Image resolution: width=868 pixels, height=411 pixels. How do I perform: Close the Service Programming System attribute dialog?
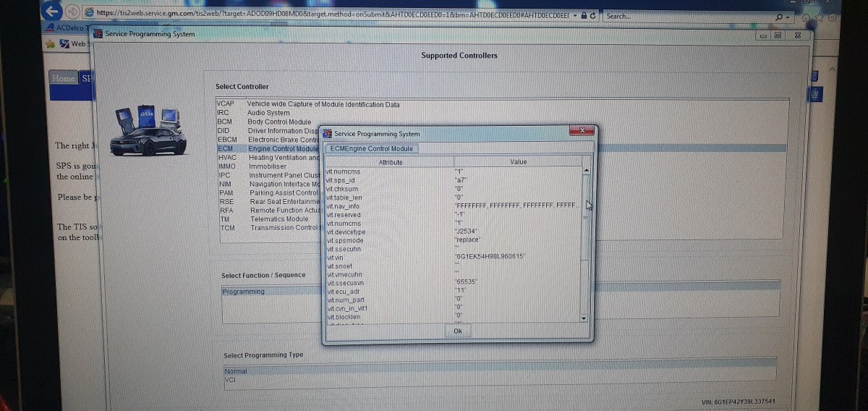pyautogui.click(x=582, y=130)
